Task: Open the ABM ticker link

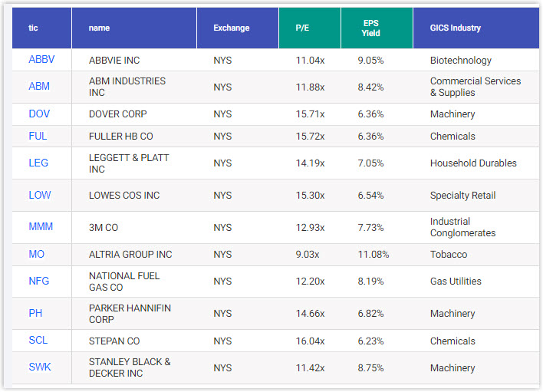Action: (39, 87)
